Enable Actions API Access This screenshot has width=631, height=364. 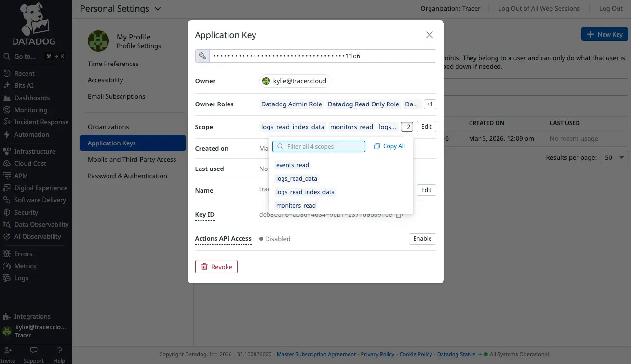pyautogui.click(x=422, y=238)
